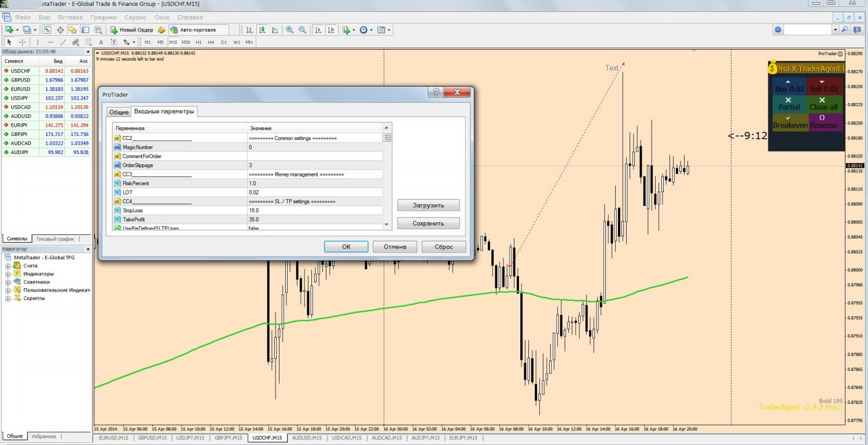Toggle chart shift from right border
868x445 pixels.
pyautogui.click(x=331, y=30)
